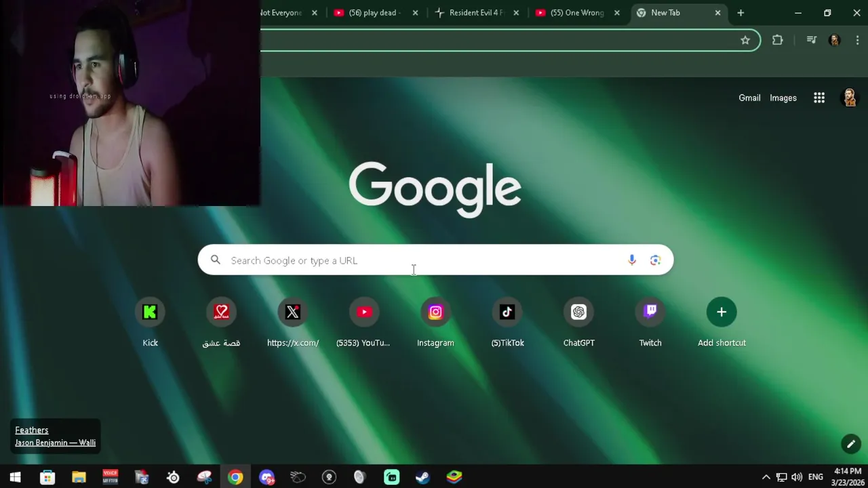Open the green Kick streaming app in taskbar

392,477
